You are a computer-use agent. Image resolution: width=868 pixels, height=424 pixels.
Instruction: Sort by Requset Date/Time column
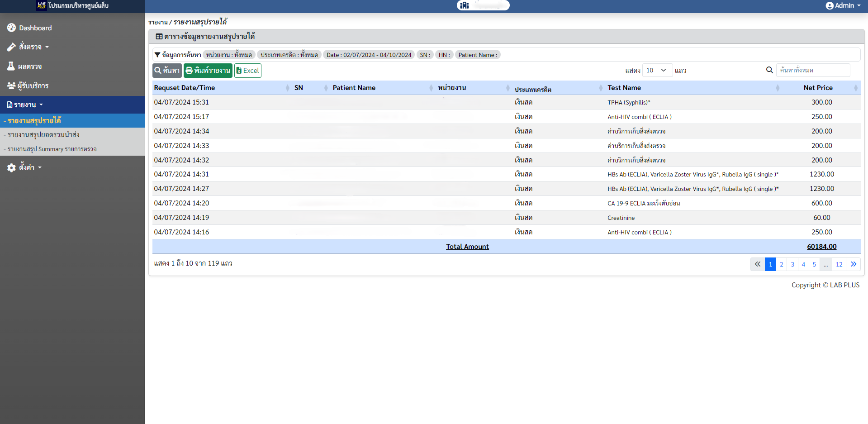coord(185,88)
